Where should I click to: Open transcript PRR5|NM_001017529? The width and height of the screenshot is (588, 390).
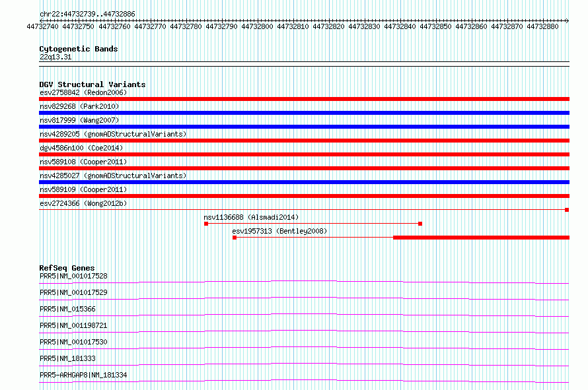click(73, 292)
